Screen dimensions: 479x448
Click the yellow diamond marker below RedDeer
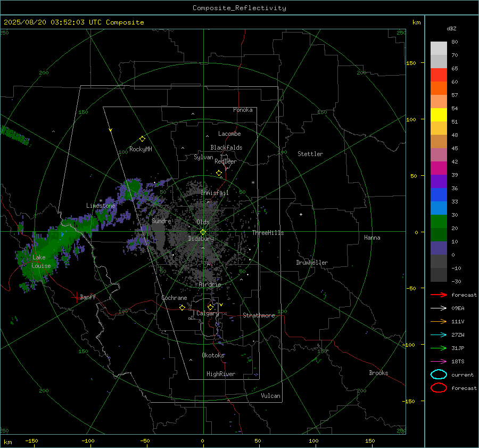tap(219, 173)
